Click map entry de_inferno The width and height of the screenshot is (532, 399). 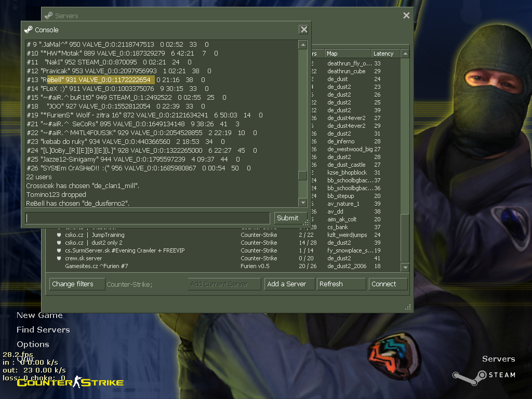pyautogui.click(x=341, y=141)
